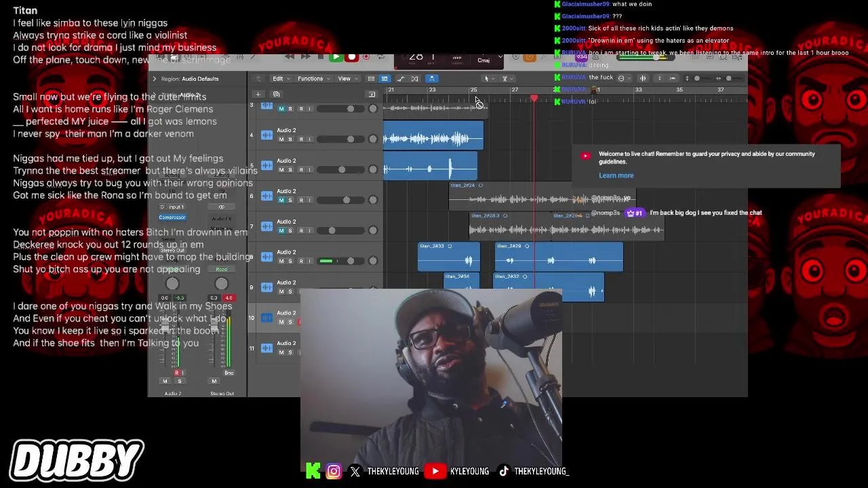
Task: Open the secondary tool dropdown
Action: pyautogui.click(x=507, y=79)
